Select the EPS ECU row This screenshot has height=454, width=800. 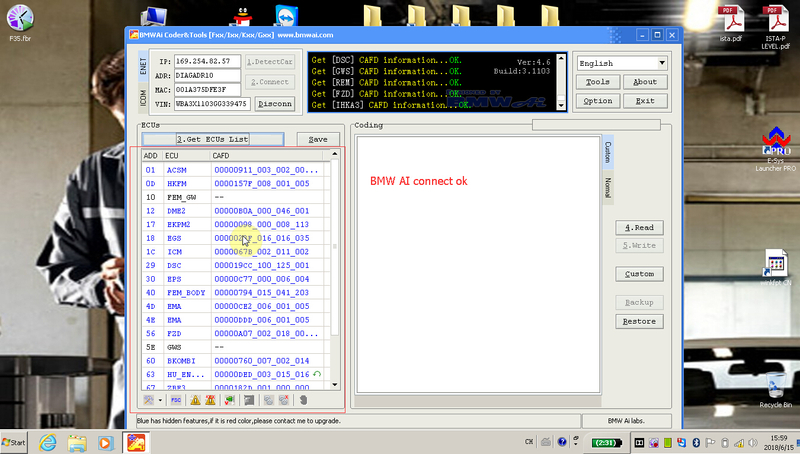tap(236, 279)
